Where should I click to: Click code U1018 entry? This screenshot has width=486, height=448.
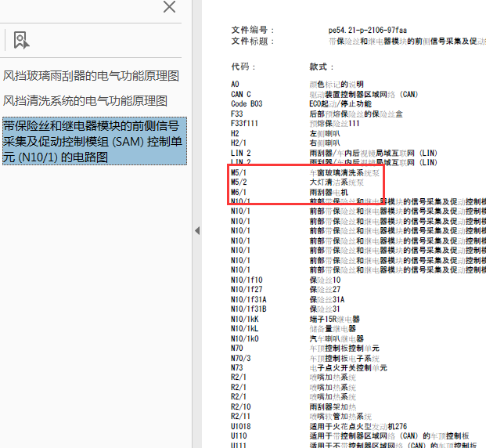click(241, 426)
